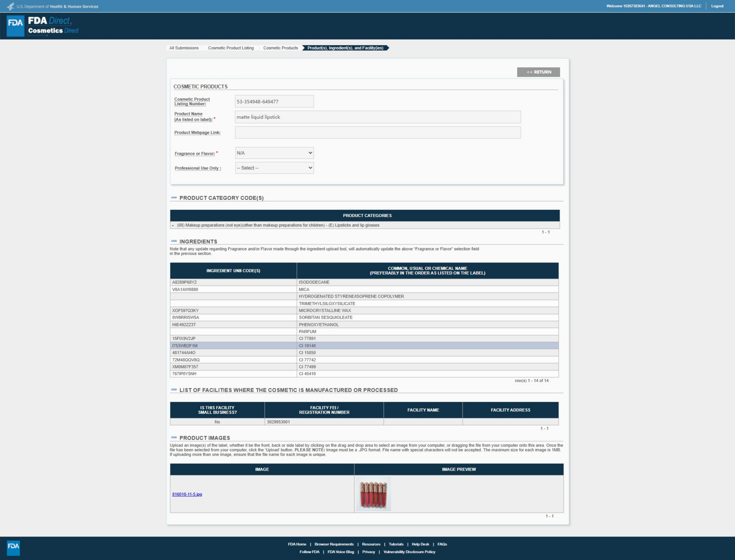Click the FDA logo in footer
The width and height of the screenshot is (735, 560).
pos(13,548)
